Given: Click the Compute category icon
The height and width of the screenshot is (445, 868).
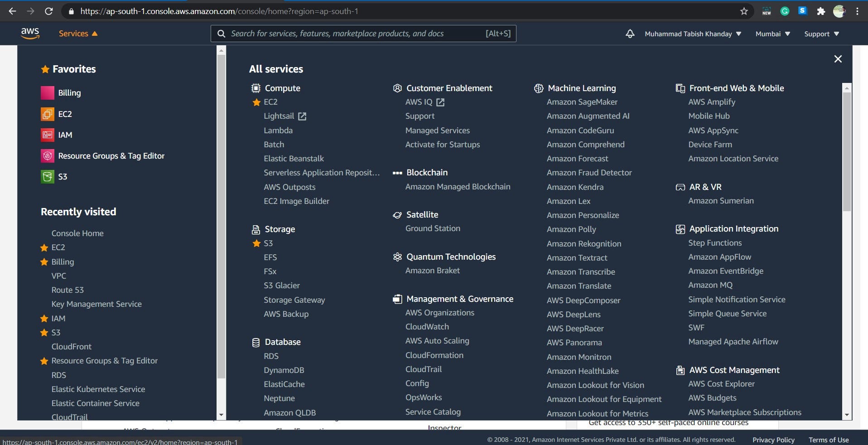Looking at the screenshot, I should click(256, 88).
